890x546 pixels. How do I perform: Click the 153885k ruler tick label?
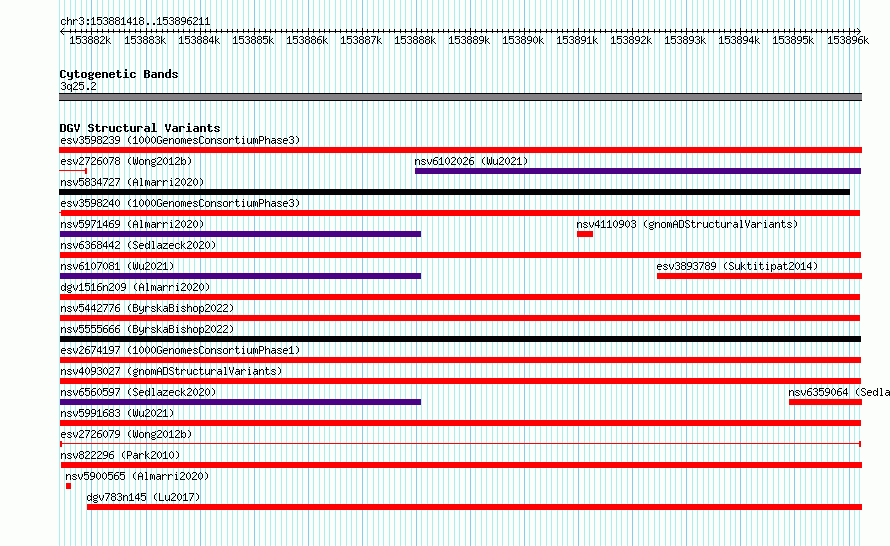point(253,40)
